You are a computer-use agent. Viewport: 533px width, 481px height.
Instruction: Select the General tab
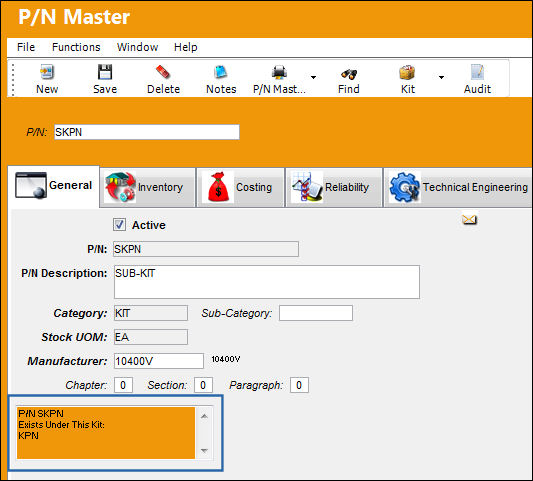pos(54,186)
